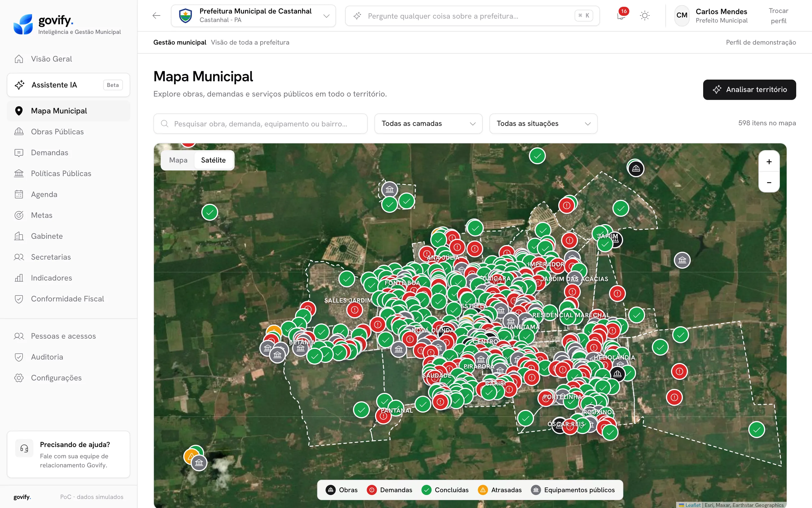Toggle Concluídas in the map legend
The width and height of the screenshot is (812, 508).
pyautogui.click(x=445, y=490)
